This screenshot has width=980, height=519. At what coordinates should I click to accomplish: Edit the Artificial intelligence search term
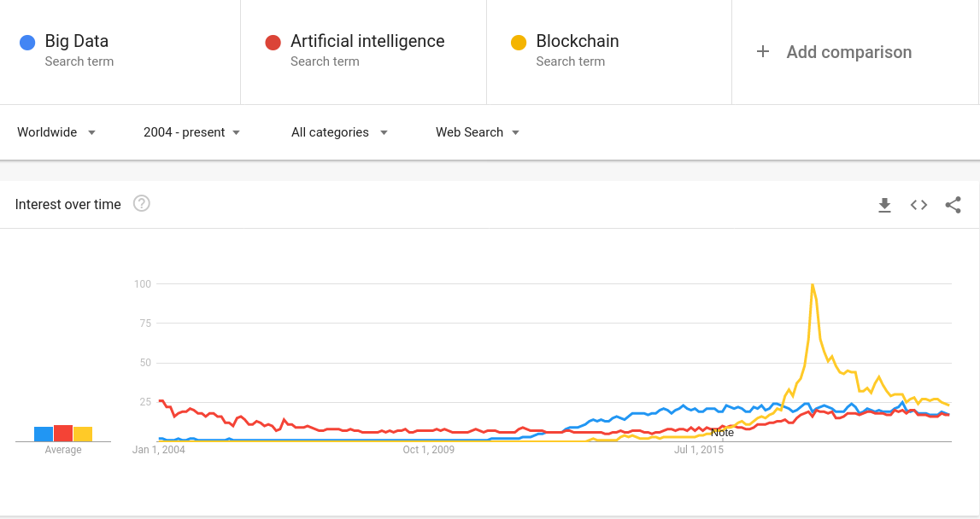(367, 41)
